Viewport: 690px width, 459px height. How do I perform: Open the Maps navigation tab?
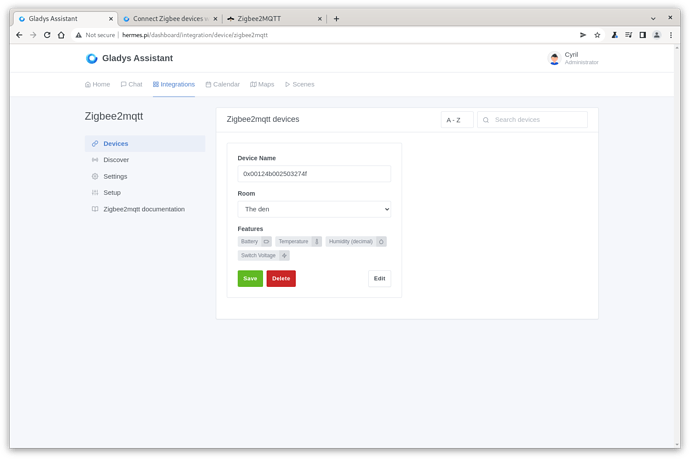(262, 84)
